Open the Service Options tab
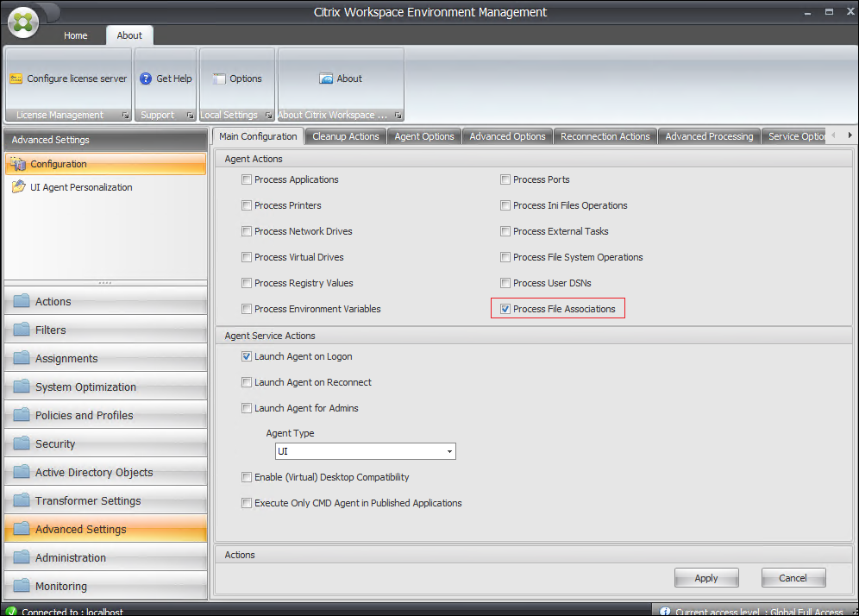 tap(793, 136)
